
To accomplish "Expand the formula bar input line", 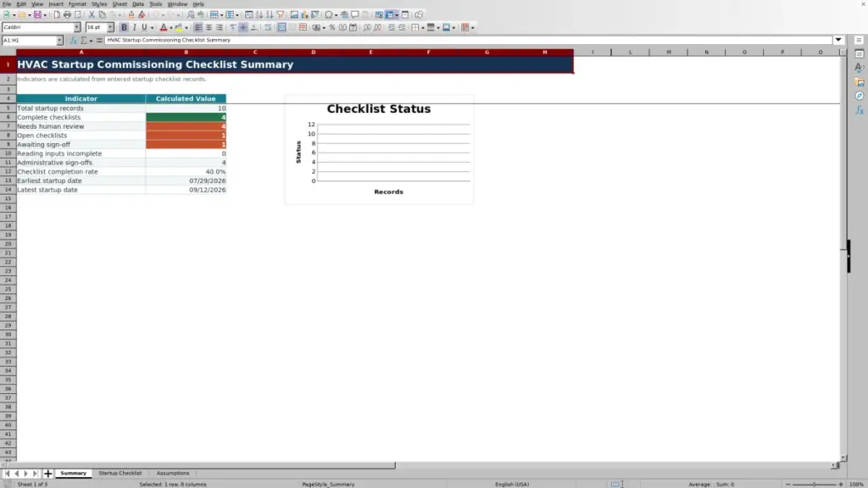I will pyautogui.click(x=838, y=40).
